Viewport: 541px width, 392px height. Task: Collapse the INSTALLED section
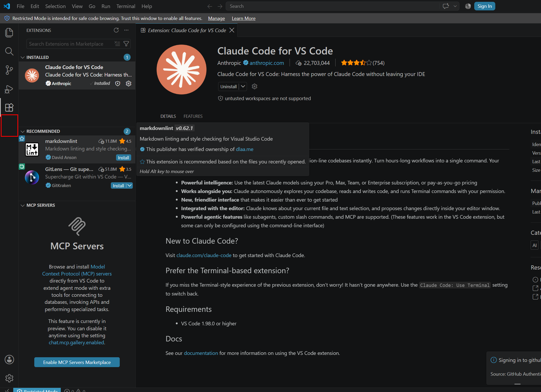pyautogui.click(x=23, y=57)
